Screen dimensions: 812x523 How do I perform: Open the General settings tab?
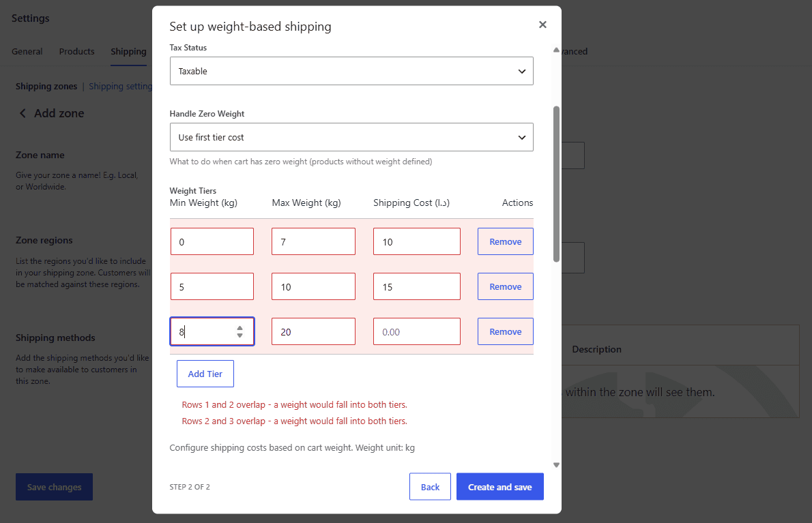(27, 51)
